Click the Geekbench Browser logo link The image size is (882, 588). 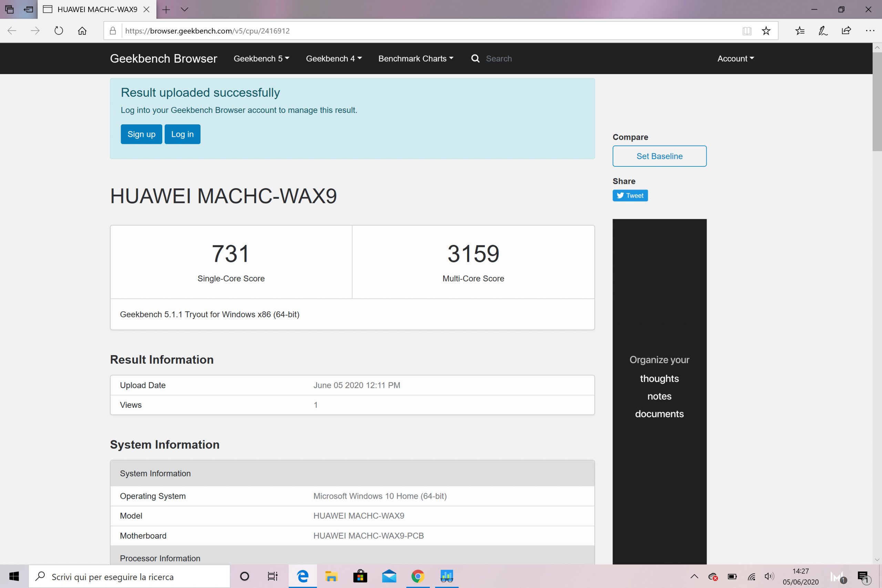(164, 59)
